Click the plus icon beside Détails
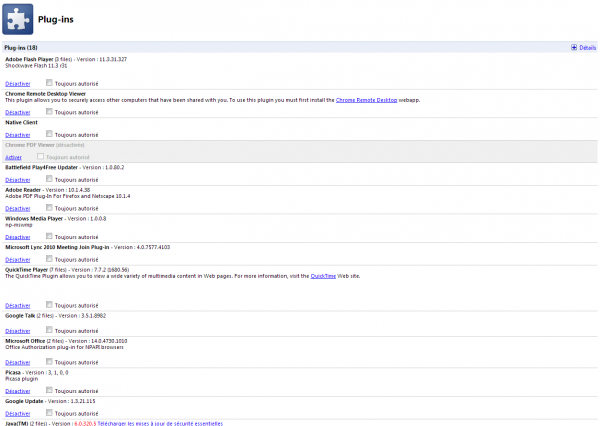Screen dimensions: 600x426 point(574,47)
